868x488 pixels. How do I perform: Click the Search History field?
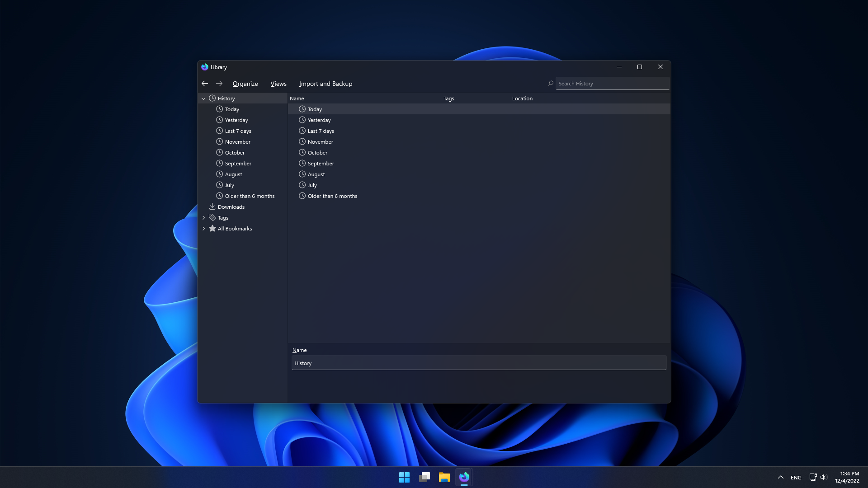pyautogui.click(x=612, y=84)
